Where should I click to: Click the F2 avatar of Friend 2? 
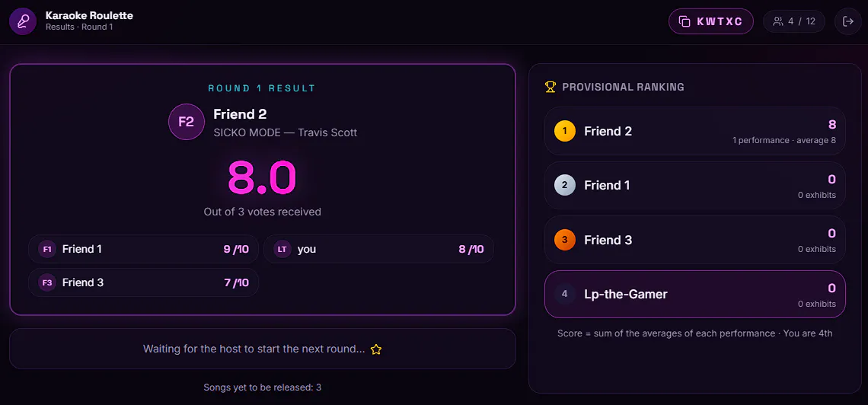(x=187, y=122)
